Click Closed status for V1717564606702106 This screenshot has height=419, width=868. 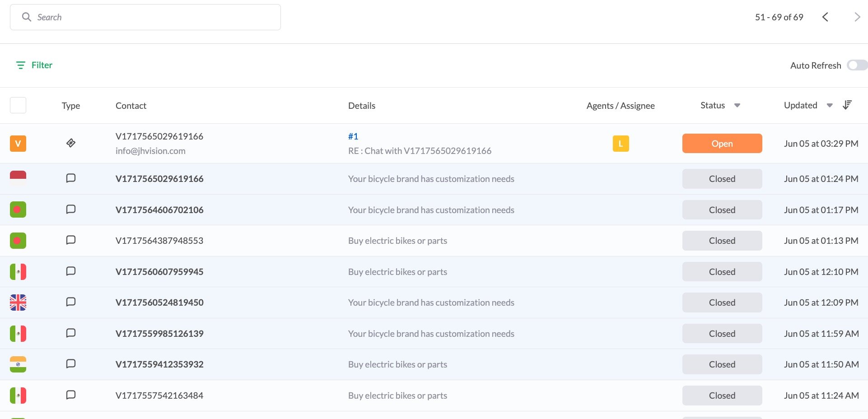point(722,210)
